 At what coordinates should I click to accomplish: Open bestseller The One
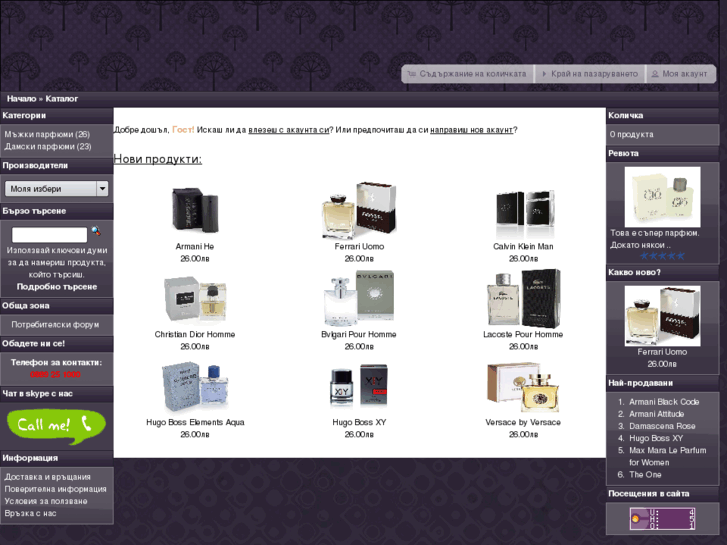click(x=645, y=474)
